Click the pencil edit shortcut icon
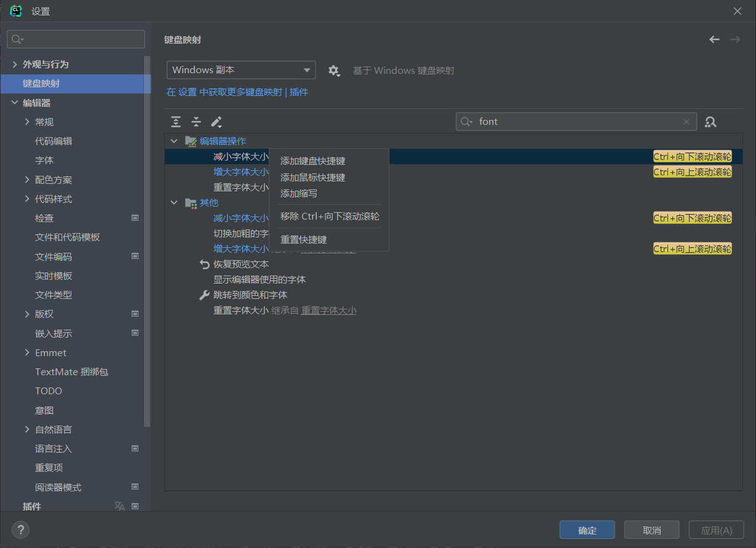756x548 pixels. pos(216,122)
